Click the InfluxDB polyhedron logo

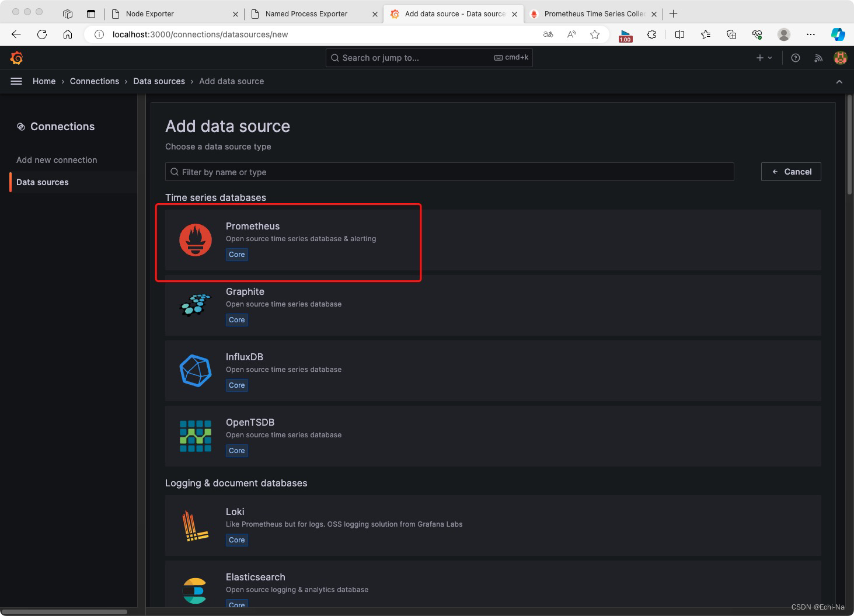196,371
